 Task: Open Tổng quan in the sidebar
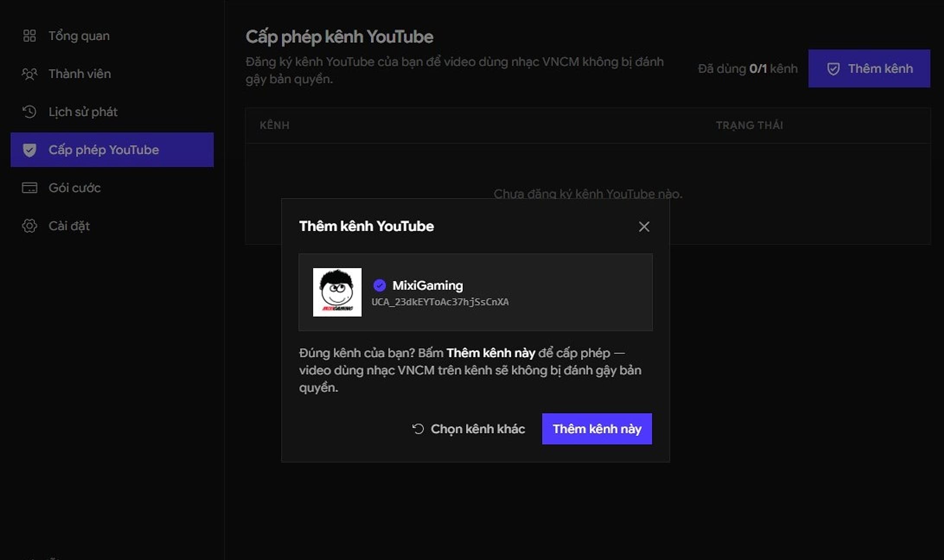[x=112, y=36]
